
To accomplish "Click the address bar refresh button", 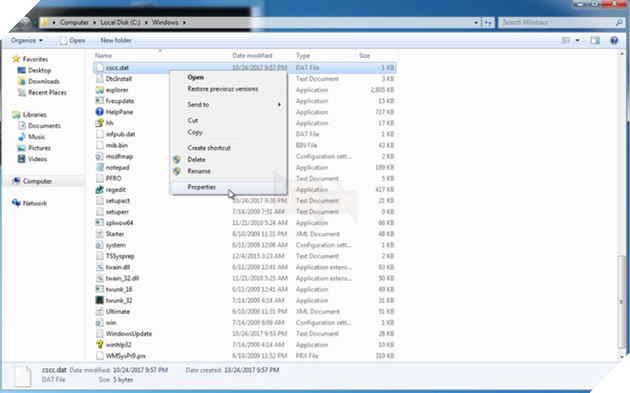I will 488,23.
